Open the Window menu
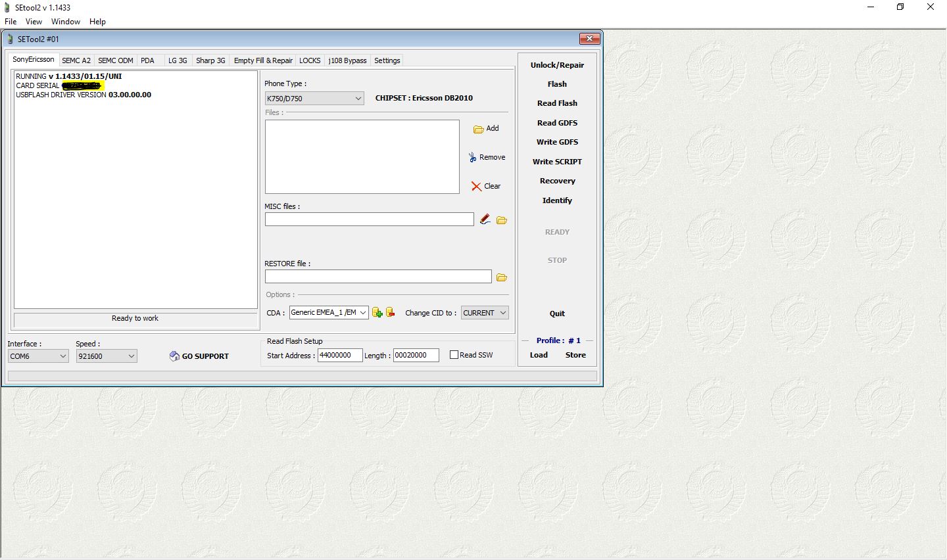Image resolution: width=947 pixels, height=560 pixels. coord(65,21)
